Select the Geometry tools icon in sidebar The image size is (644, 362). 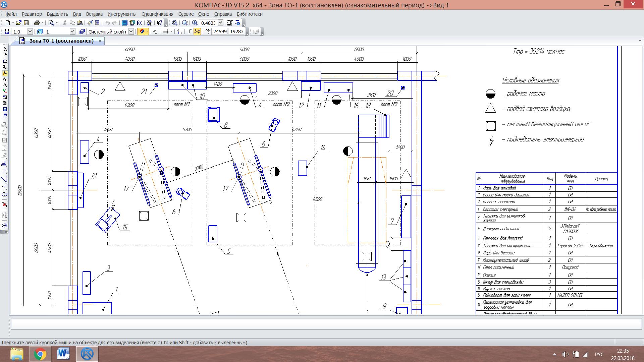tap(5, 49)
